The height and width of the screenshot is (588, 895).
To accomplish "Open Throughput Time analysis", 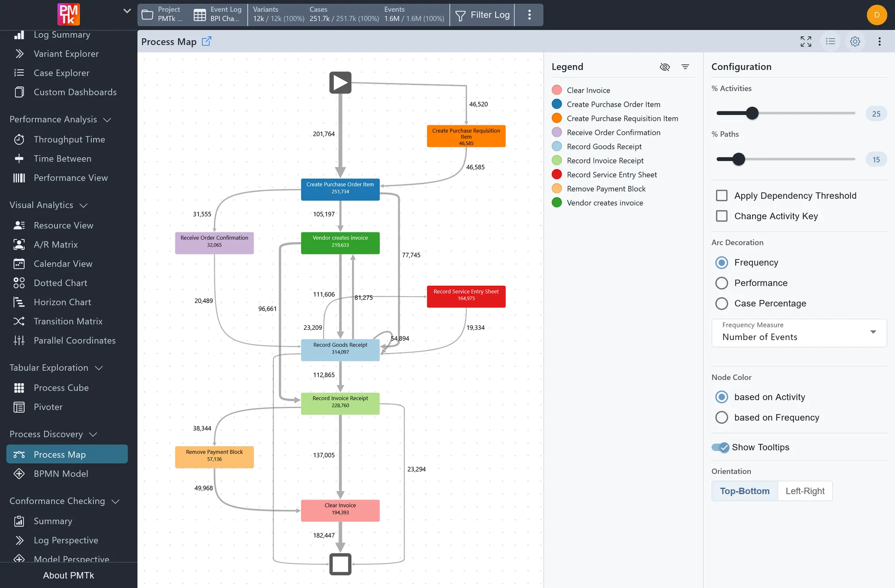I will click(x=69, y=140).
